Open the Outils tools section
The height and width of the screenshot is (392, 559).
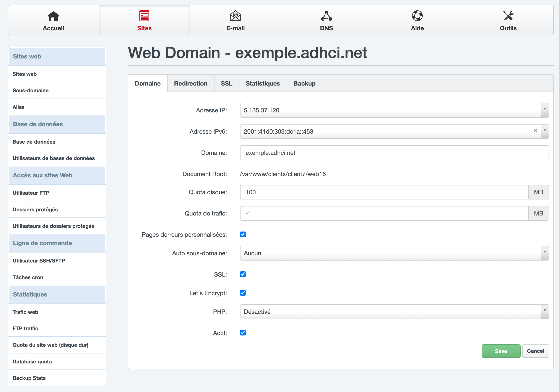[508, 20]
